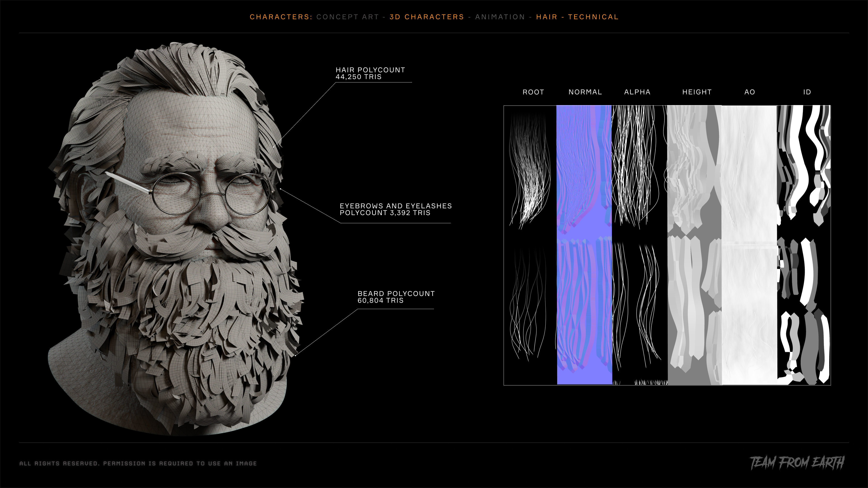Click the EYEBROWS AND EYELASHES POLYCOUNT label
This screenshot has height=488, width=868.
396,209
